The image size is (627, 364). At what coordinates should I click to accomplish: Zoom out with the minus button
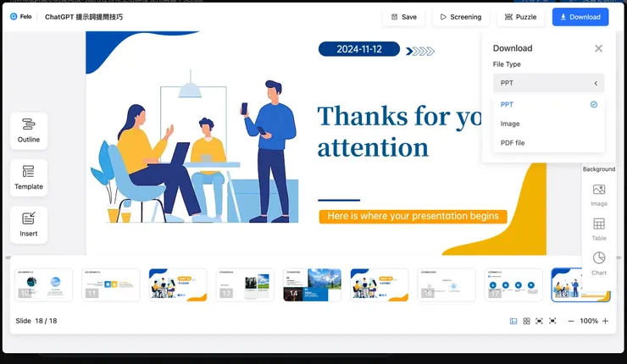pos(571,321)
